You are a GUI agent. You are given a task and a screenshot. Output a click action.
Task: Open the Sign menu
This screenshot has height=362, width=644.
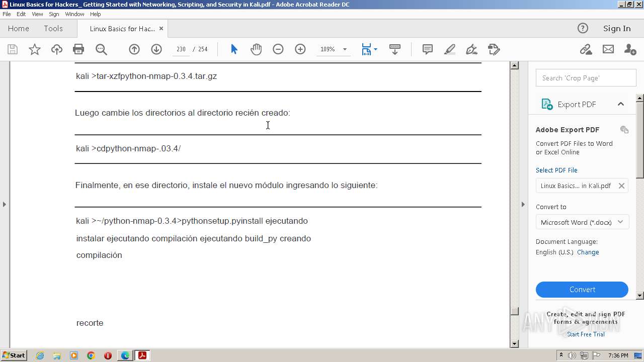pyautogui.click(x=54, y=14)
